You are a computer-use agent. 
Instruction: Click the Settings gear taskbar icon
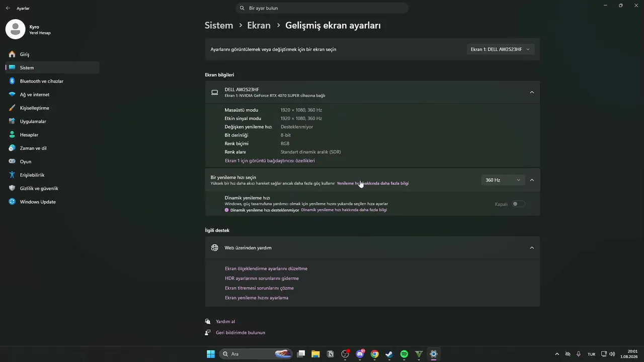click(x=434, y=354)
